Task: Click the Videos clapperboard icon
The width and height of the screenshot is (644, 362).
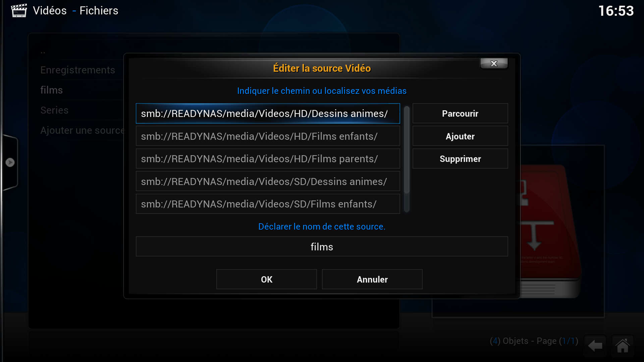Action: (19, 11)
